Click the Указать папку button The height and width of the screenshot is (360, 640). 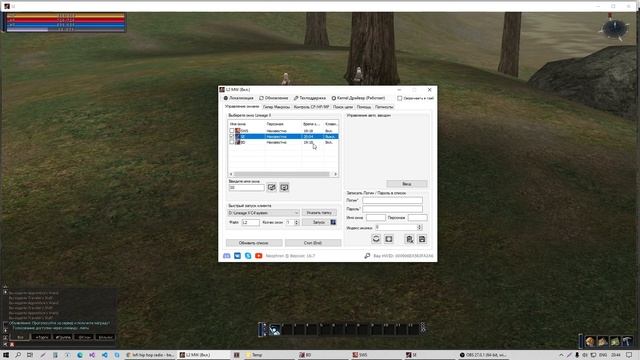pyautogui.click(x=319, y=213)
